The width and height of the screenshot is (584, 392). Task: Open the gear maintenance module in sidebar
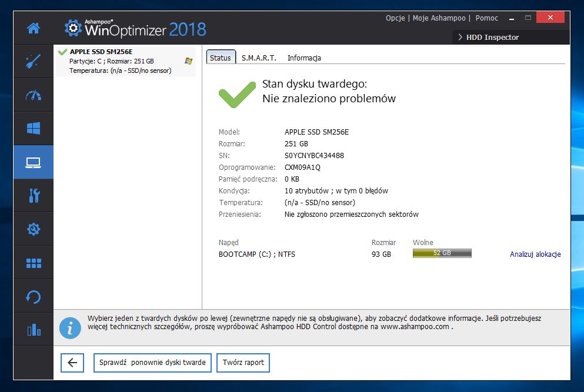click(x=34, y=229)
